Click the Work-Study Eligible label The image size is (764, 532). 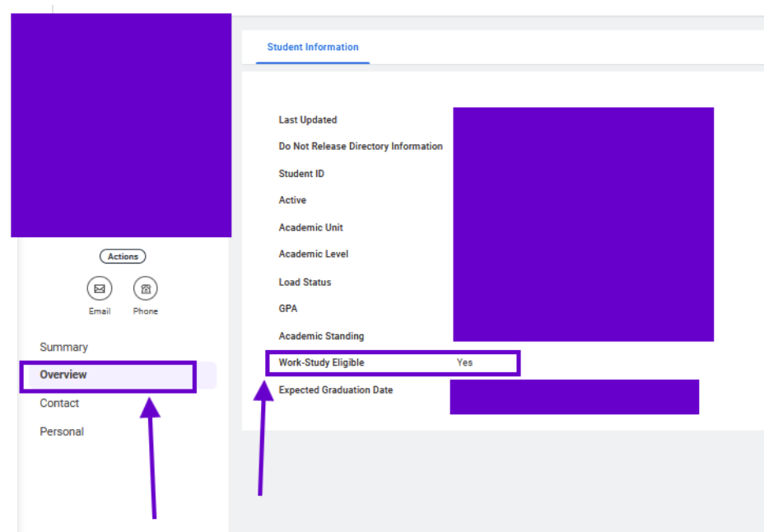(321, 363)
